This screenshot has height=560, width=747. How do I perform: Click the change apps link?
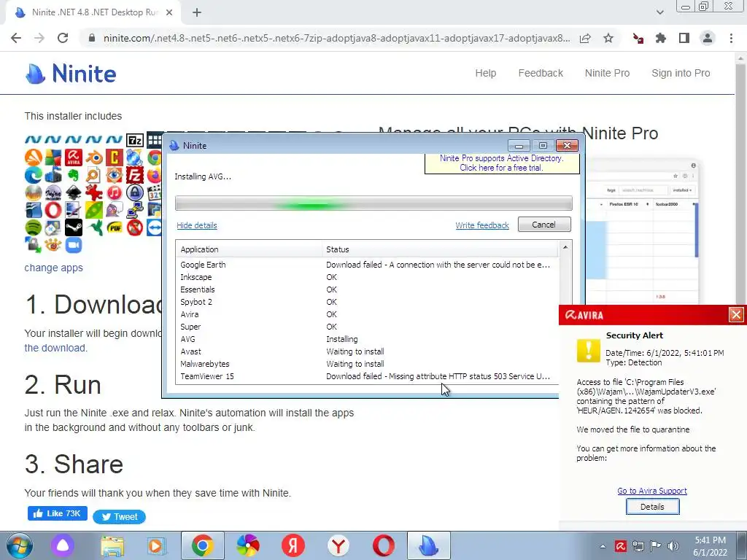(x=53, y=268)
